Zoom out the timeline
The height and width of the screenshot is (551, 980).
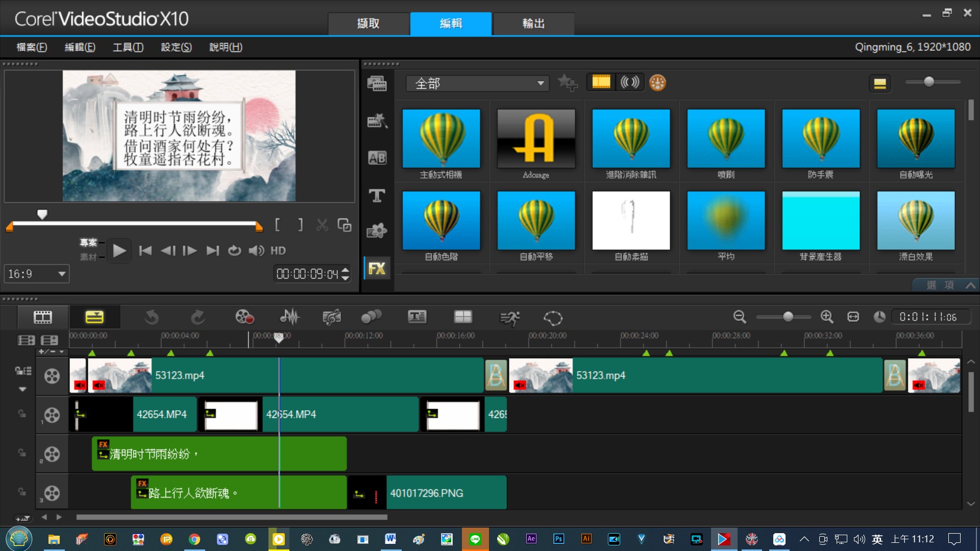[740, 317]
